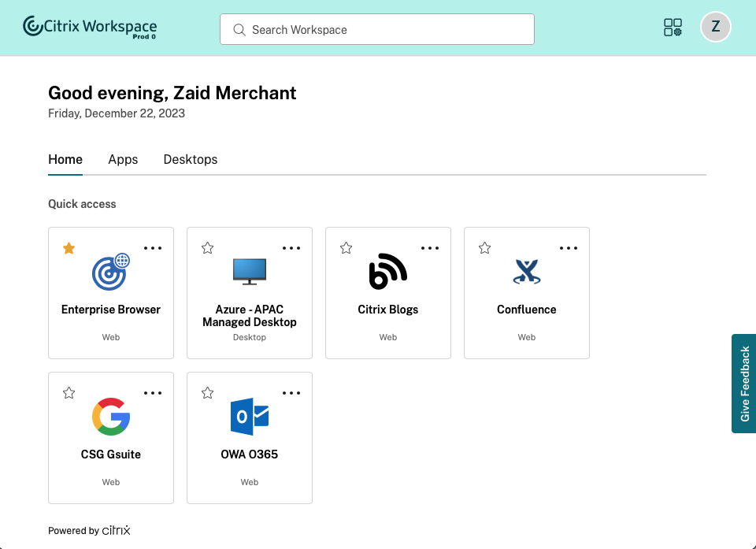Open the Citrix Blogs app icon
Viewport: 756px width, 549px height.
point(388,272)
